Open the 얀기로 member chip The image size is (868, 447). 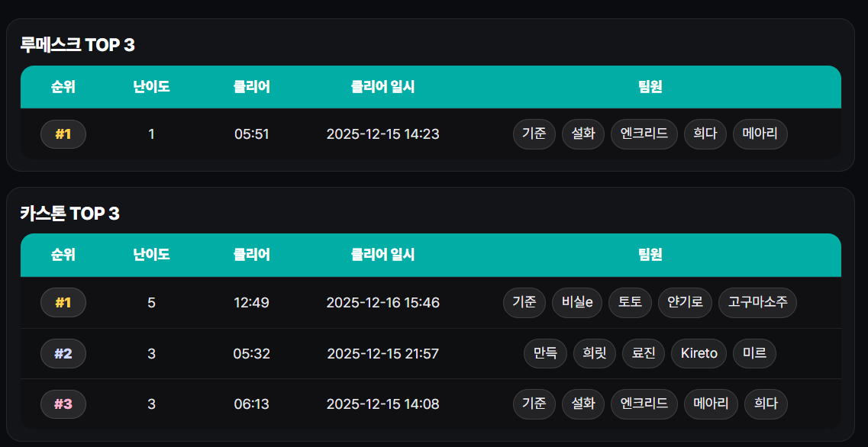[685, 303]
